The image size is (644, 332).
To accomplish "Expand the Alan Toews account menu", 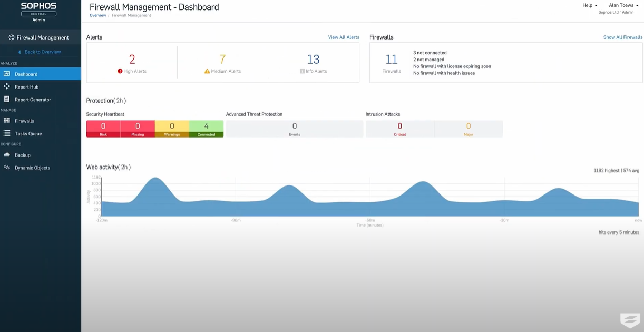I will 623,5.
